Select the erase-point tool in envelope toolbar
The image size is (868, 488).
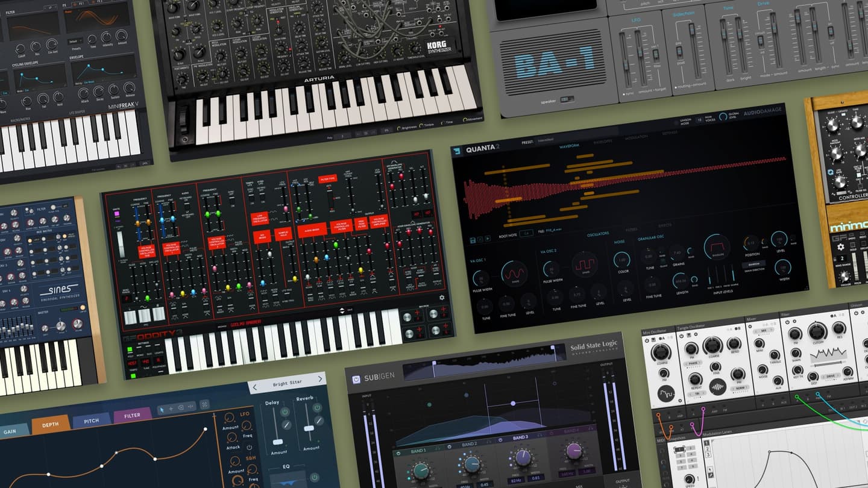[x=181, y=407]
